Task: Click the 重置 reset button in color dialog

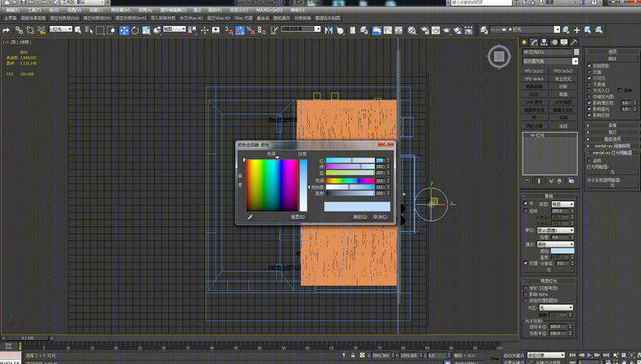Action: point(297,217)
